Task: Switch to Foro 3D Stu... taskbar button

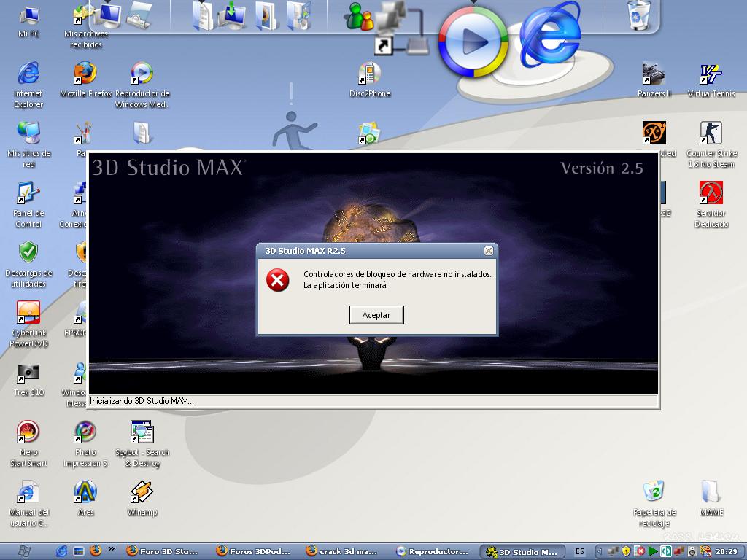Action: coord(163,551)
